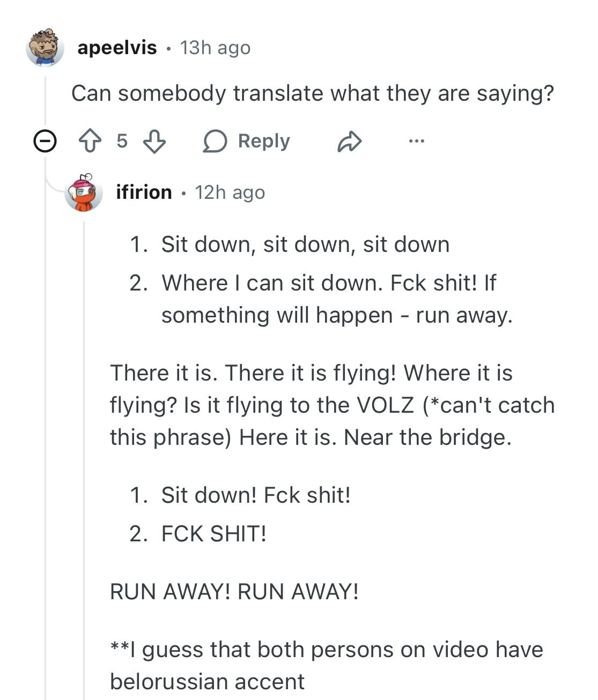This screenshot has width=598, height=700.
Task: Collapse the thread with the minus circle
Action: point(45,142)
